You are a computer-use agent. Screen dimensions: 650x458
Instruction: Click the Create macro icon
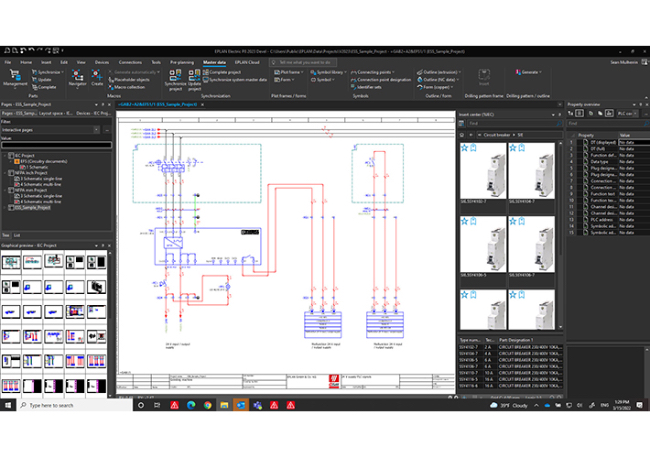pyautogui.click(x=97, y=78)
